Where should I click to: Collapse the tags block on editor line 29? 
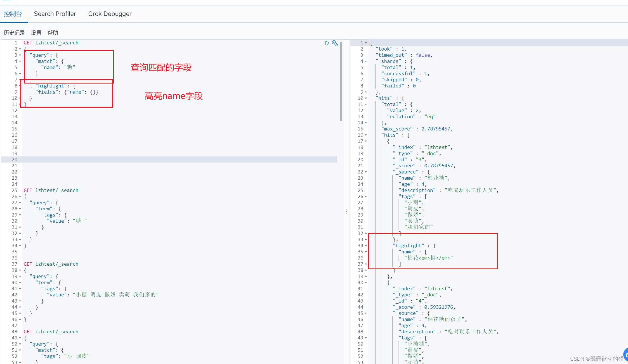(20, 215)
